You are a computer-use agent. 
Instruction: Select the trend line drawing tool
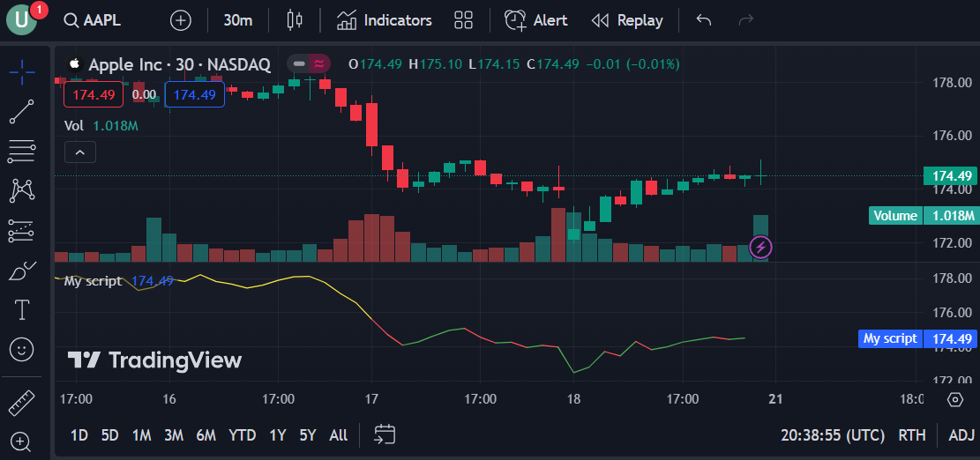22,112
